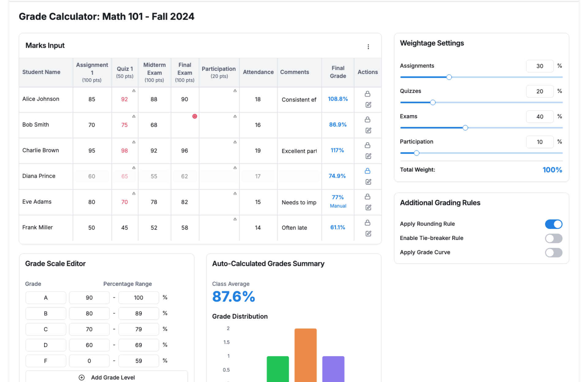Open the Marks Input three-dot menu

point(368,47)
